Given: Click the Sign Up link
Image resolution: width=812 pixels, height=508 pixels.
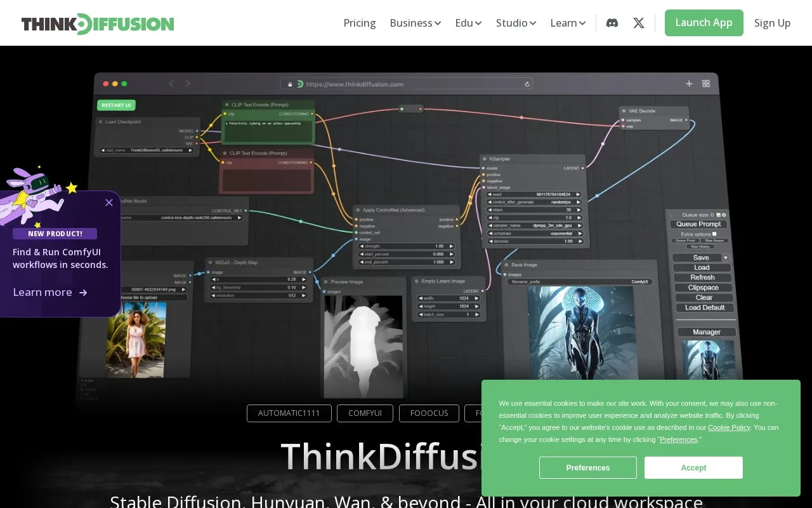Looking at the screenshot, I should click(x=772, y=23).
